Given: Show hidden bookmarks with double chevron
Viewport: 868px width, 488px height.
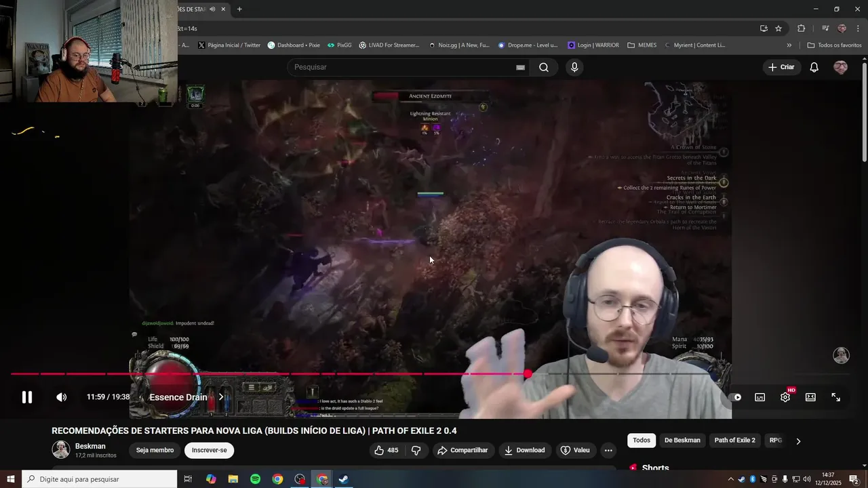Looking at the screenshot, I should click(789, 45).
